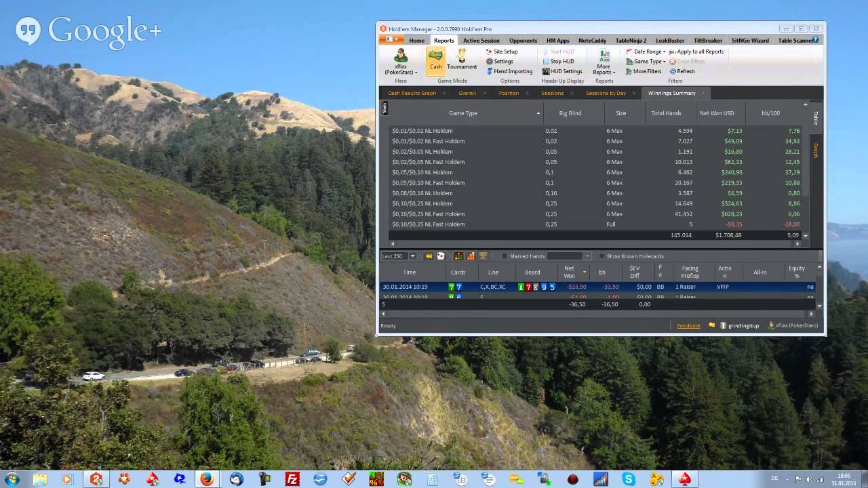Click Apply to all Reports

pyautogui.click(x=696, y=52)
